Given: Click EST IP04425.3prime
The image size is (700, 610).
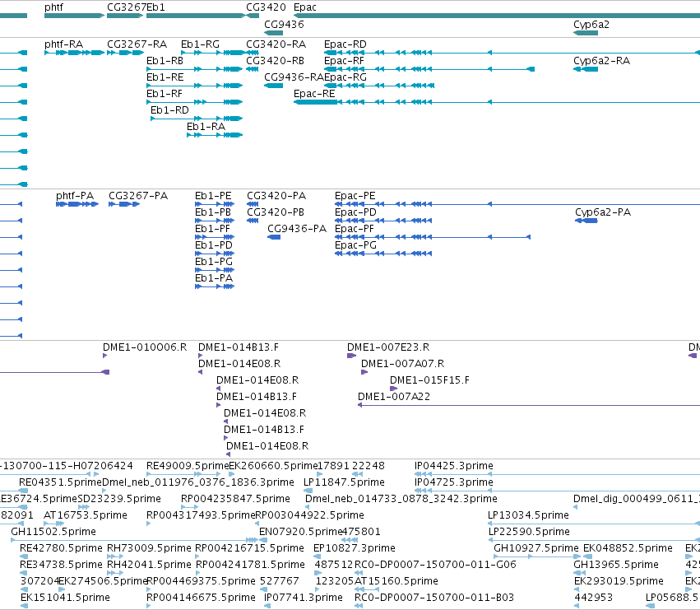Looking at the screenshot, I should click(557, 474).
